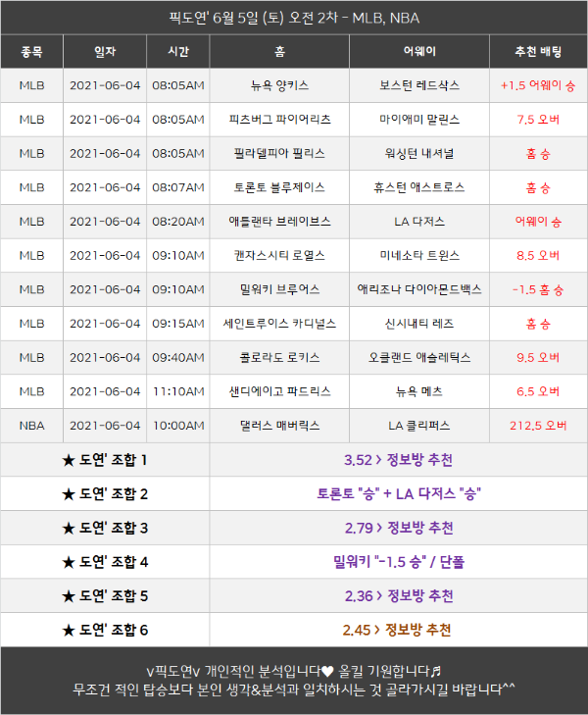Select the '일자' column header
Image resolution: width=588 pixels, height=715 pixels.
coord(105,52)
